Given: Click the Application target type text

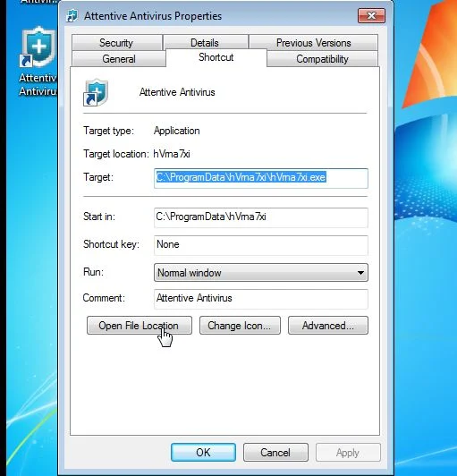Looking at the screenshot, I should pyautogui.click(x=177, y=131).
